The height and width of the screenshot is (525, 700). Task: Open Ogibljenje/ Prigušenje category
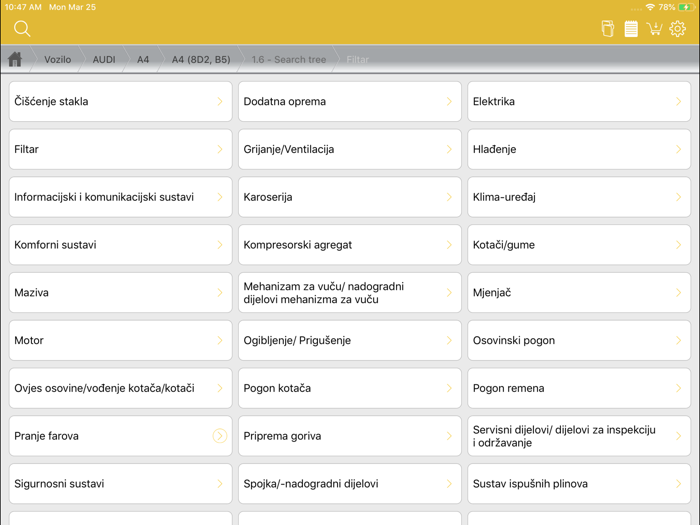tap(350, 340)
